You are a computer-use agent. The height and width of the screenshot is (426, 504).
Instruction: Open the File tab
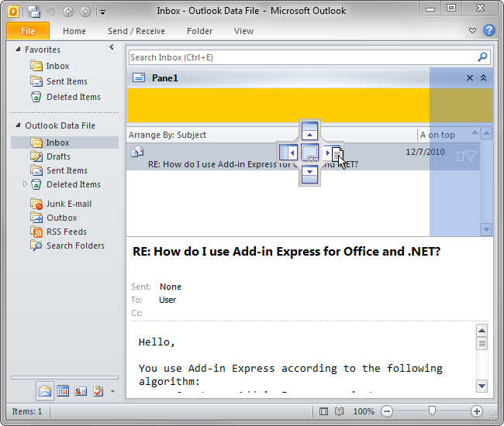(28, 31)
